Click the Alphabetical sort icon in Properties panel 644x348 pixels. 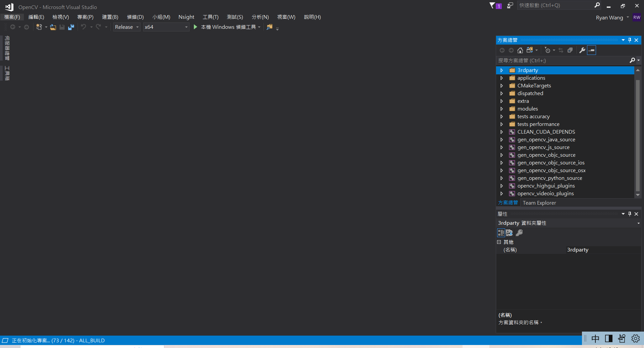point(509,233)
